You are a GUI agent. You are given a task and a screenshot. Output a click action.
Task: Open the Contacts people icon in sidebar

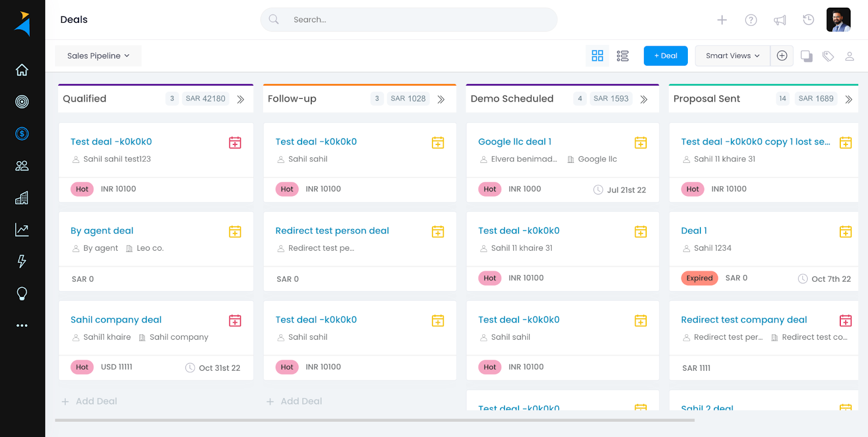pyautogui.click(x=22, y=166)
